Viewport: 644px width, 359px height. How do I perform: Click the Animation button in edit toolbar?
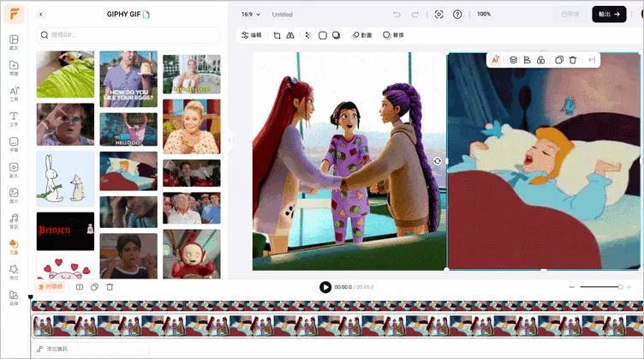click(x=361, y=36)
